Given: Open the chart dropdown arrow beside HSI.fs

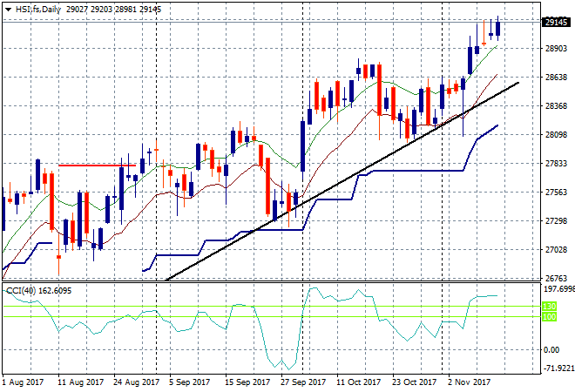Looking at the screenshot, I should (x=8, y=9).
